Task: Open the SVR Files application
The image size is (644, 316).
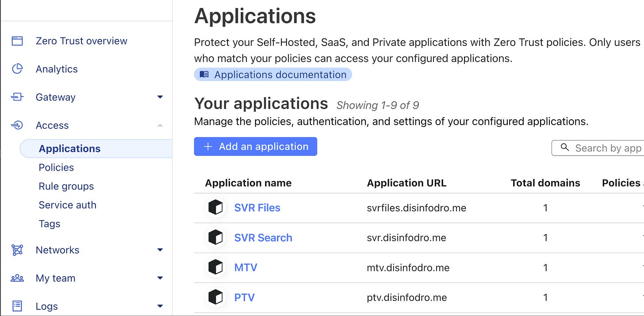Action: [257, 208]
